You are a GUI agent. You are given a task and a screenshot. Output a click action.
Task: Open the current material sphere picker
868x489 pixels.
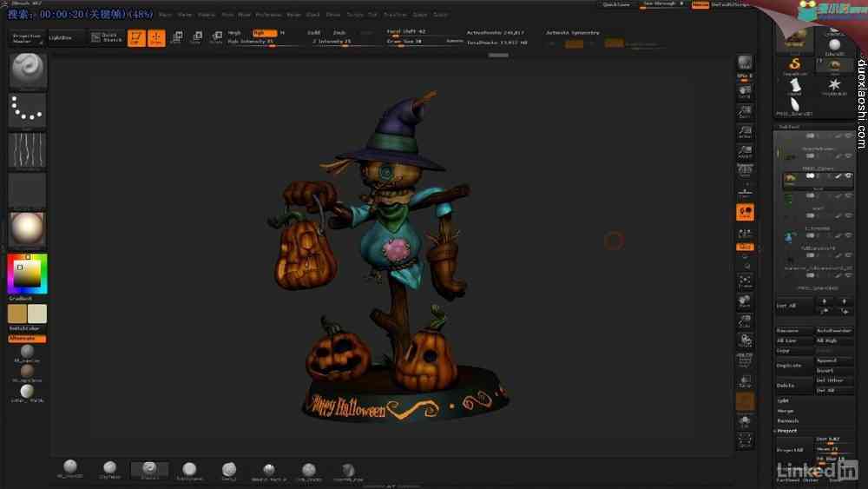[x=28, y=229]
